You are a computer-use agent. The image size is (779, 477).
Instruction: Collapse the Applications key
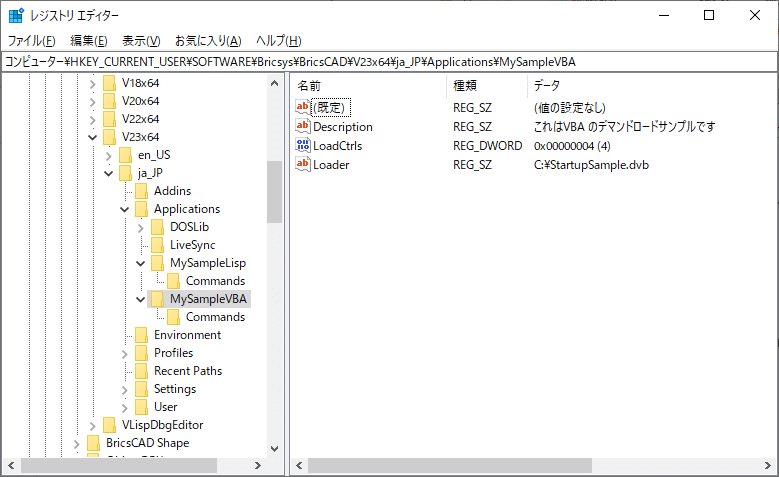click(x=124, y=209)
